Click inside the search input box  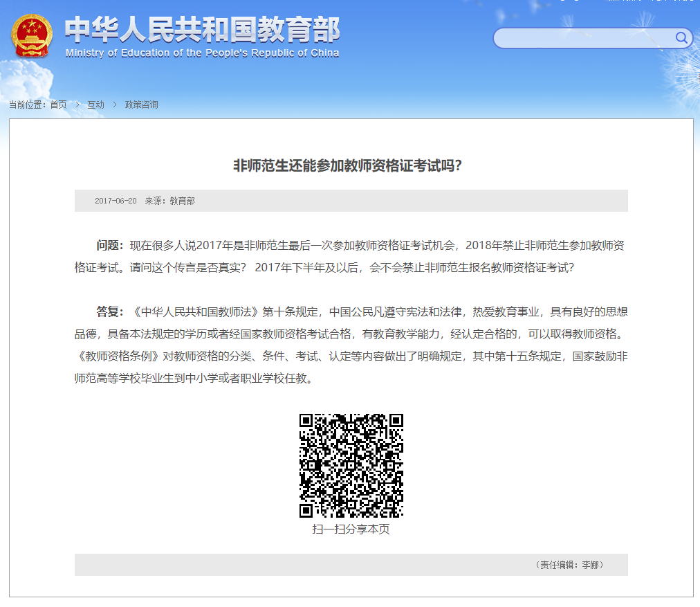tap(588, 38)
